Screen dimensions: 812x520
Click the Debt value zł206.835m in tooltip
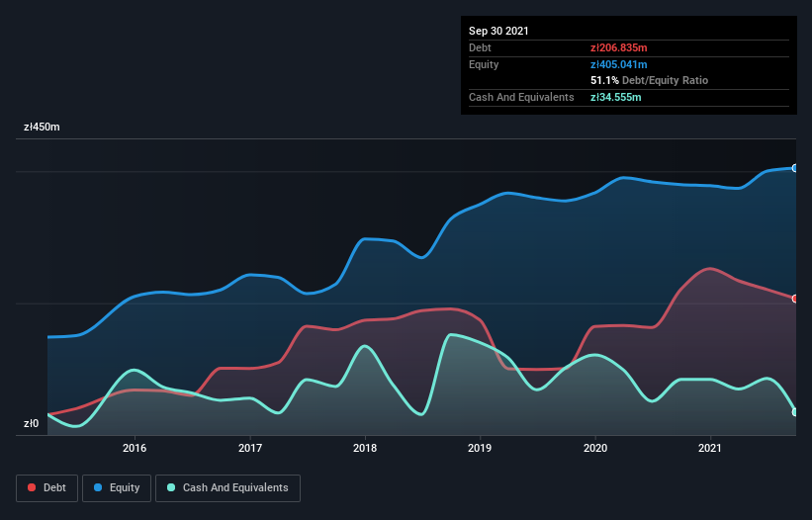[619, 47]
